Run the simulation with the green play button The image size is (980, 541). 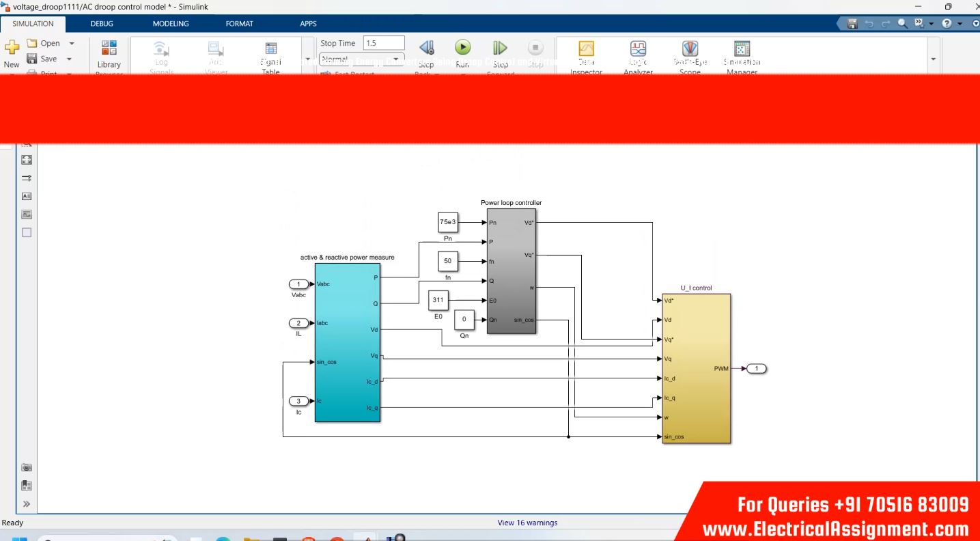point(462,47)
